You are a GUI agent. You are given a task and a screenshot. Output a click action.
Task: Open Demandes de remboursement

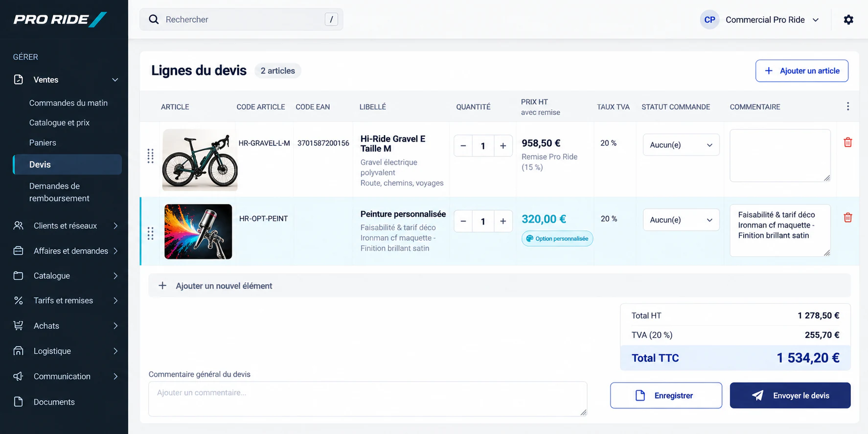[x=59, y=192]
